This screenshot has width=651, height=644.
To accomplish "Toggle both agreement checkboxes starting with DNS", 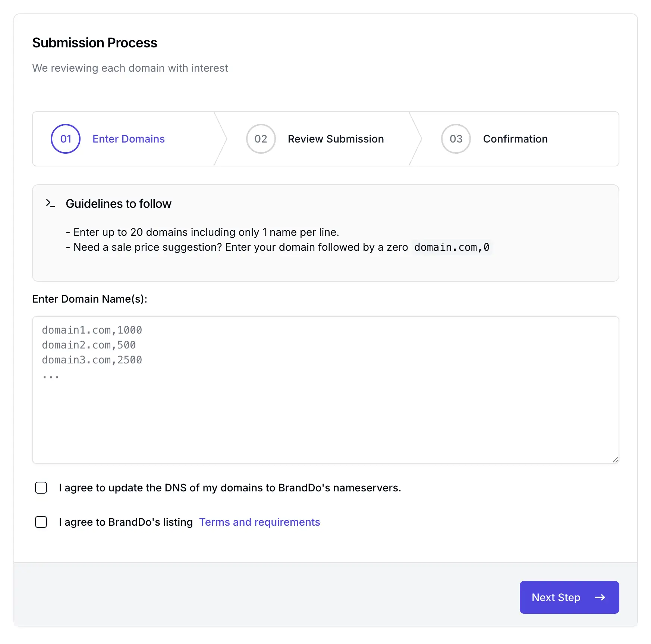I will pyautogui.click(x=41, y=488).
